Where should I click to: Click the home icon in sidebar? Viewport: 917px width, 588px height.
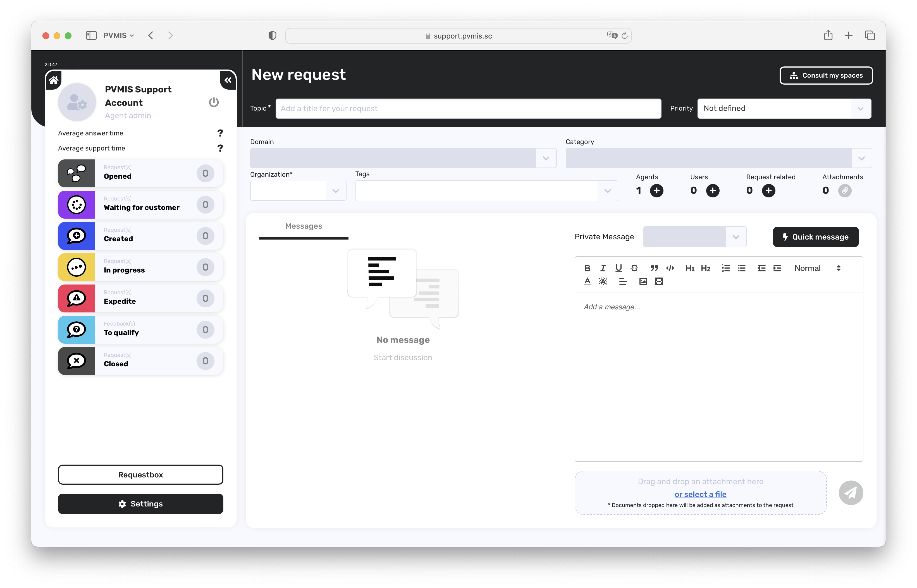54,80
